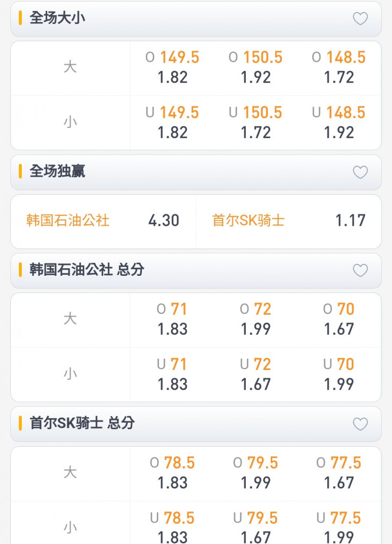Select U 70 at odds 1.99

[339, 374]
